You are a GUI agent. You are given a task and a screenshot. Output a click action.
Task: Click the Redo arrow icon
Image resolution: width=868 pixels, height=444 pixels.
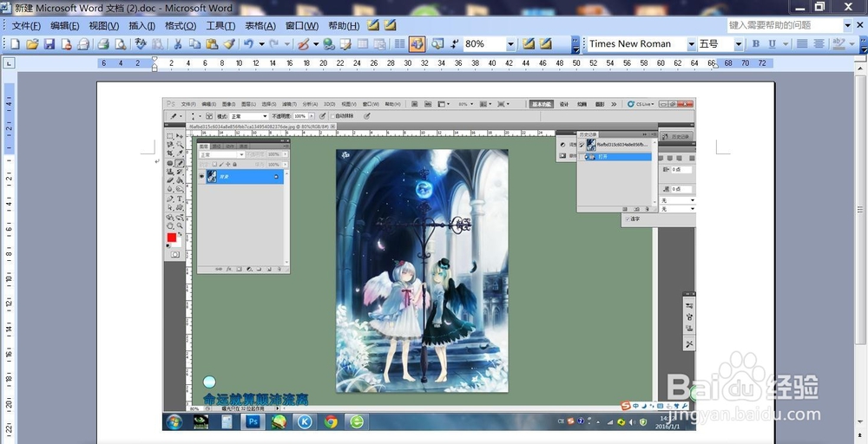[273, 44]
